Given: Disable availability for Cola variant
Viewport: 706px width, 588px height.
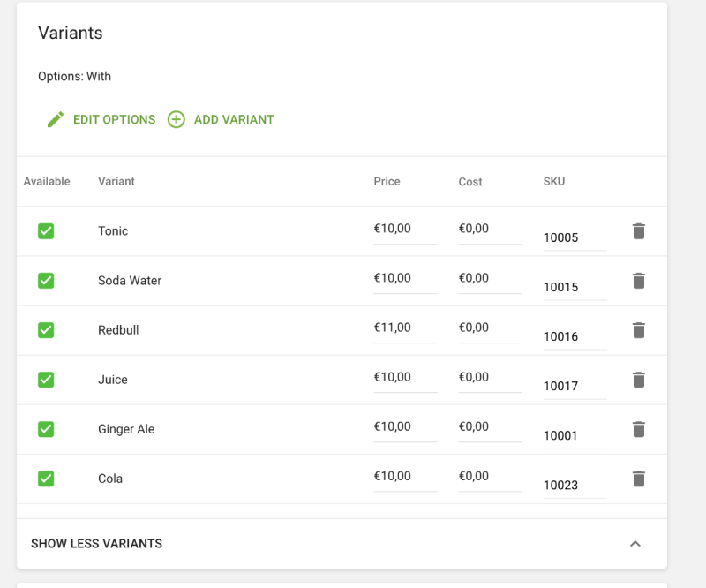Looking at the screenshot, I should coord(46,479).
